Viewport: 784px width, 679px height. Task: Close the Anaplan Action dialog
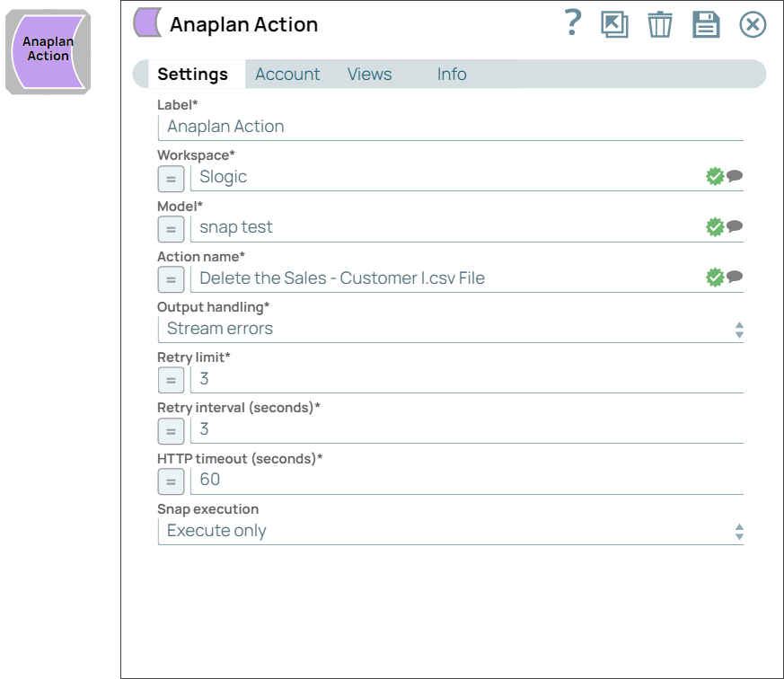753,24
